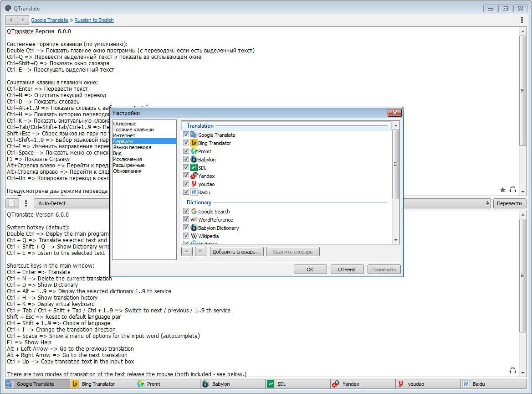Viewport: 532px width, 394px height.
Task: Select Вид settings category
Action: click(x=117, y=153)
